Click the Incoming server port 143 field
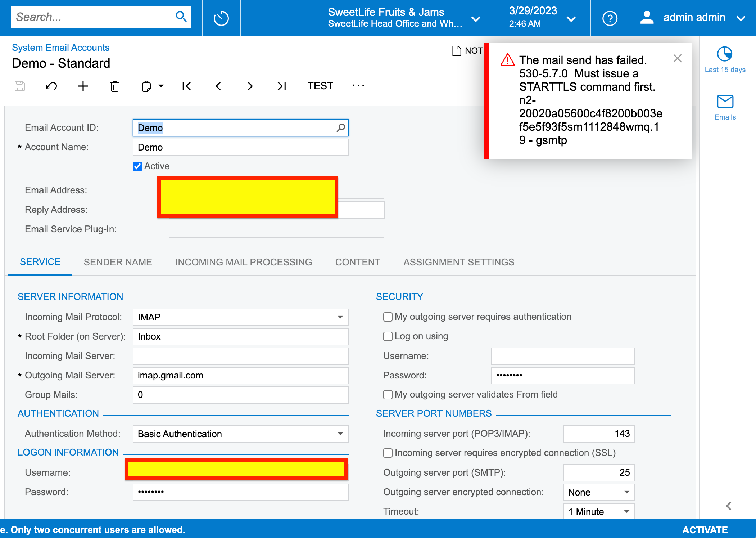The image size is (756, 538). pos(599,434)
